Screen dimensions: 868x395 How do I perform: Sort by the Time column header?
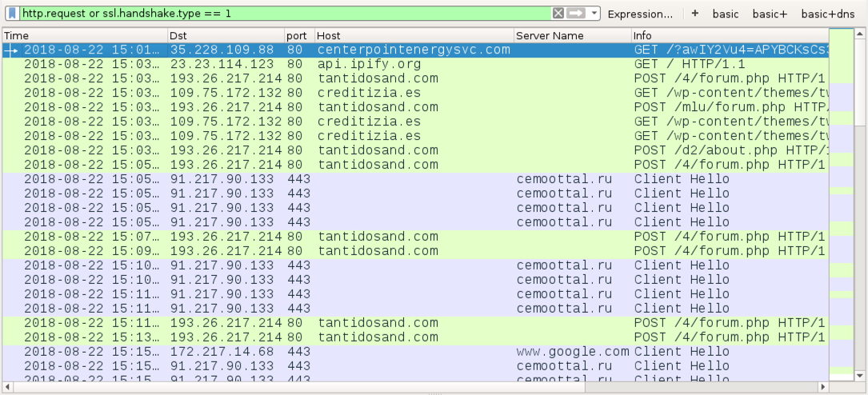[86, 35]
